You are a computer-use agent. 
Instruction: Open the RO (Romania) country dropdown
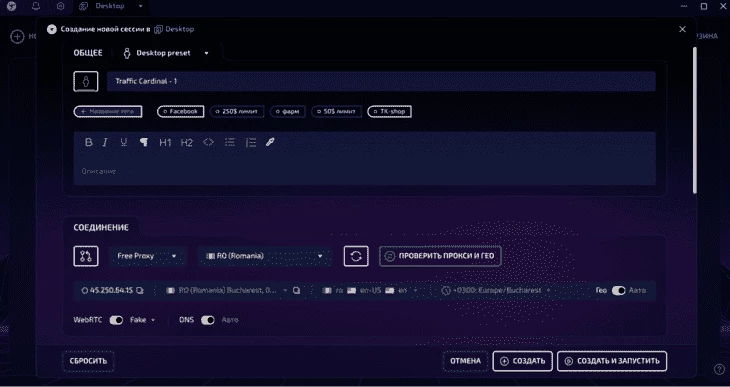[265, 256]
